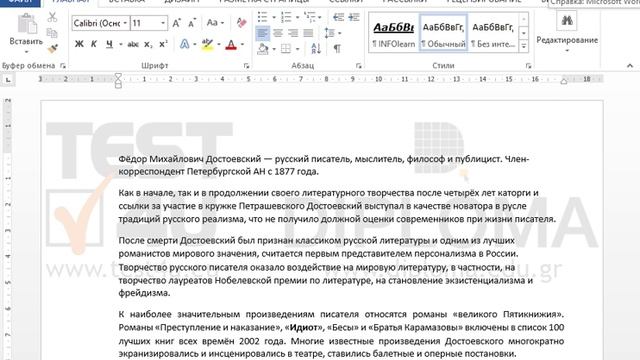Apply numbered list formatting
This screenshot has width=640, height=360.
286,17
